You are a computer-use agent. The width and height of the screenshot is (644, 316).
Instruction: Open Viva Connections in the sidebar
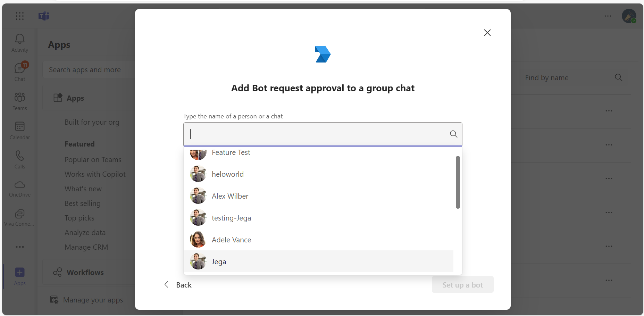(20, 218)
